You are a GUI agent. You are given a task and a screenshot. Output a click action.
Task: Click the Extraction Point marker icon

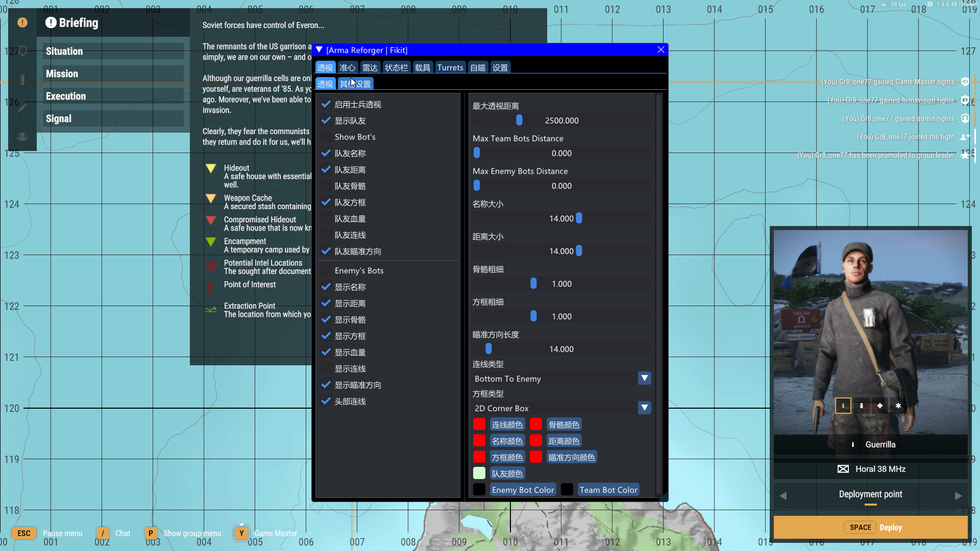click(211, 310)
